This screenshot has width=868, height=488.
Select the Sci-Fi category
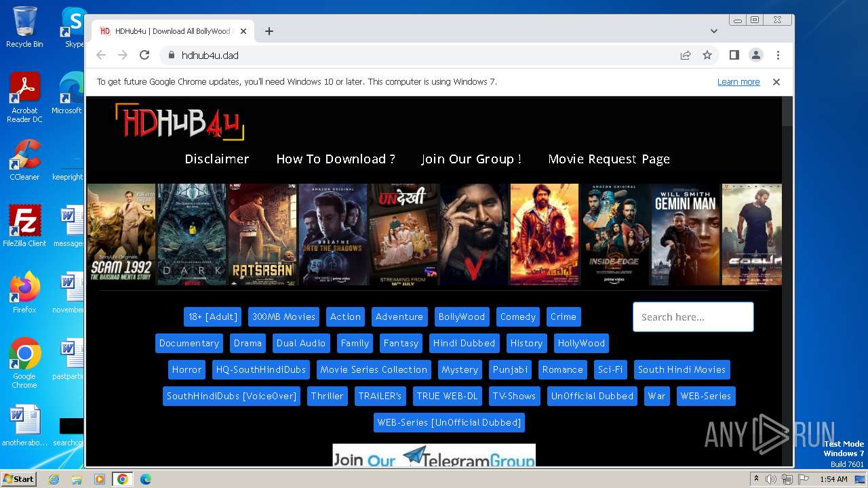point(610,369)
